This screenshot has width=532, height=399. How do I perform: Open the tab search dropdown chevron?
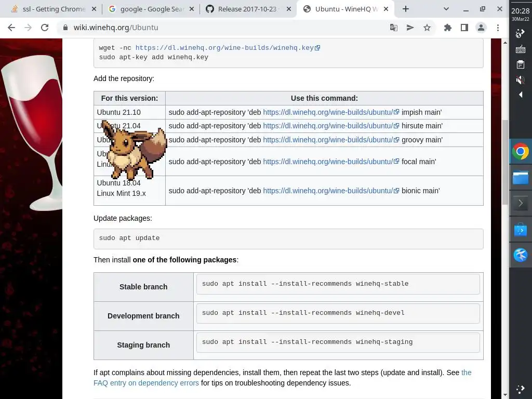(x=447, y=9)
